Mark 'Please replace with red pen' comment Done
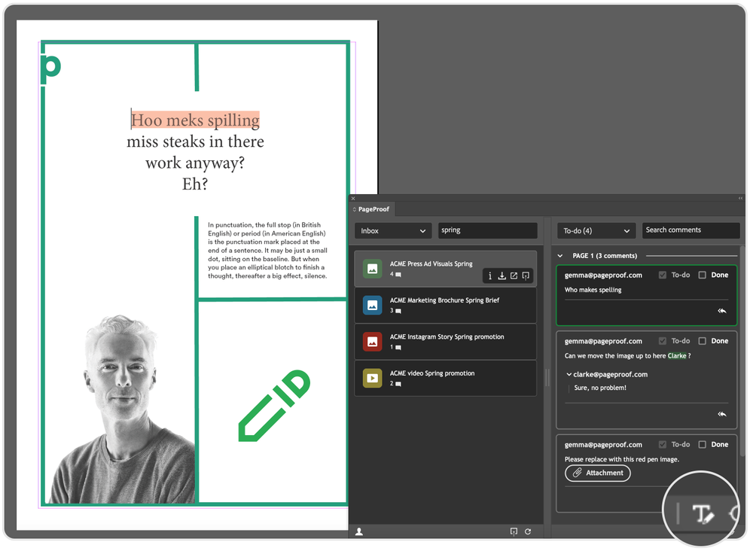This screenshot has width=753, height=560. 702,444
